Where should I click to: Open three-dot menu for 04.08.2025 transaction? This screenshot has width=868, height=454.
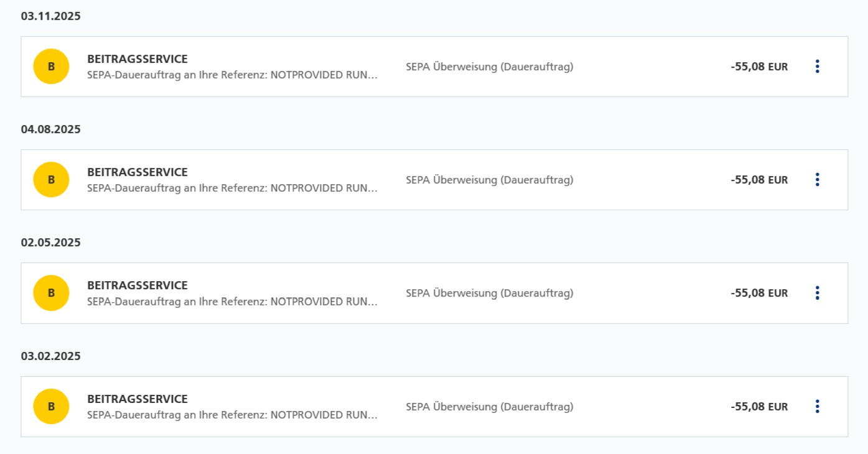(817, 180)
